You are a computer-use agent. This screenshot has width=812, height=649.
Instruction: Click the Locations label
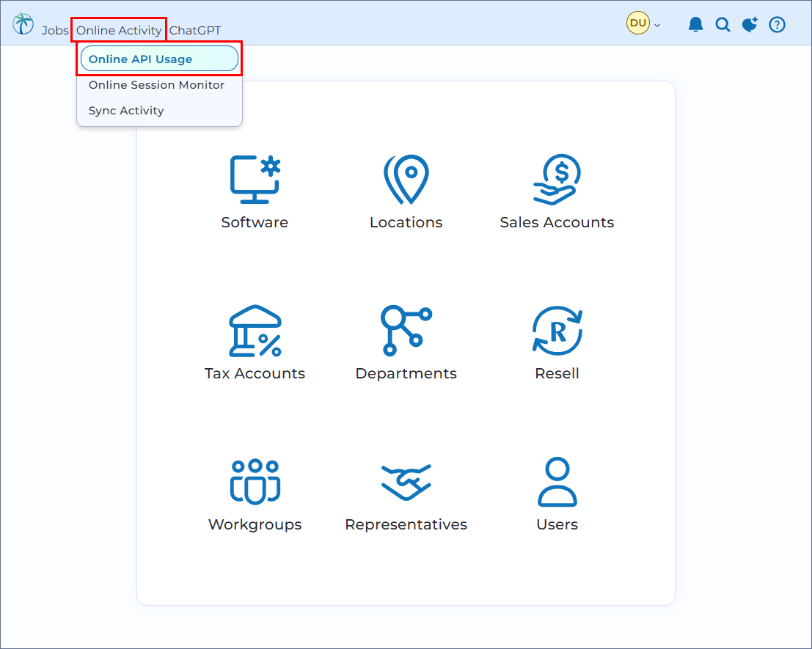406,222
